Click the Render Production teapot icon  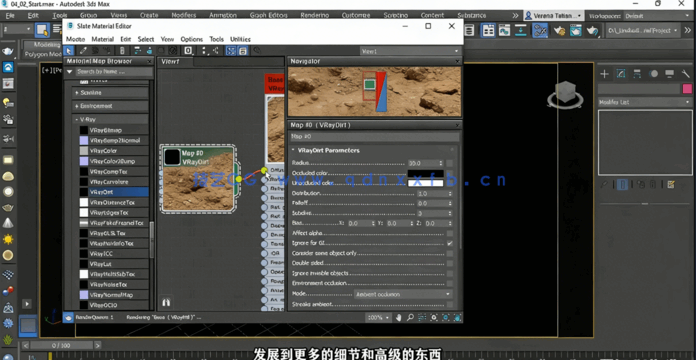click(592, 30)
